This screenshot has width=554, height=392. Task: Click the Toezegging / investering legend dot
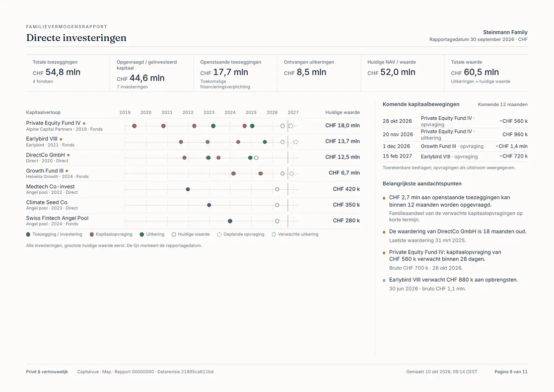(28, 234)
